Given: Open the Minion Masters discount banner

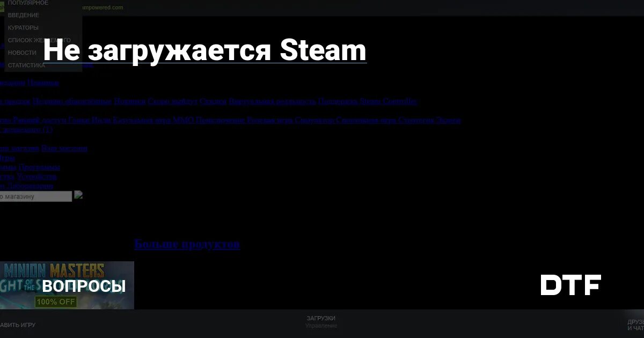Looking at the screenshot, I should [67, 285].
